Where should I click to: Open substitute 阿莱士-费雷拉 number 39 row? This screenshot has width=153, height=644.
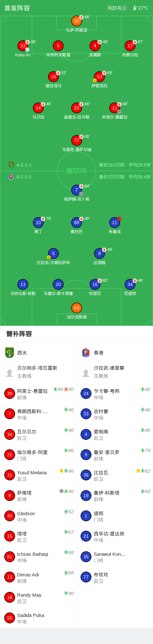38,394
